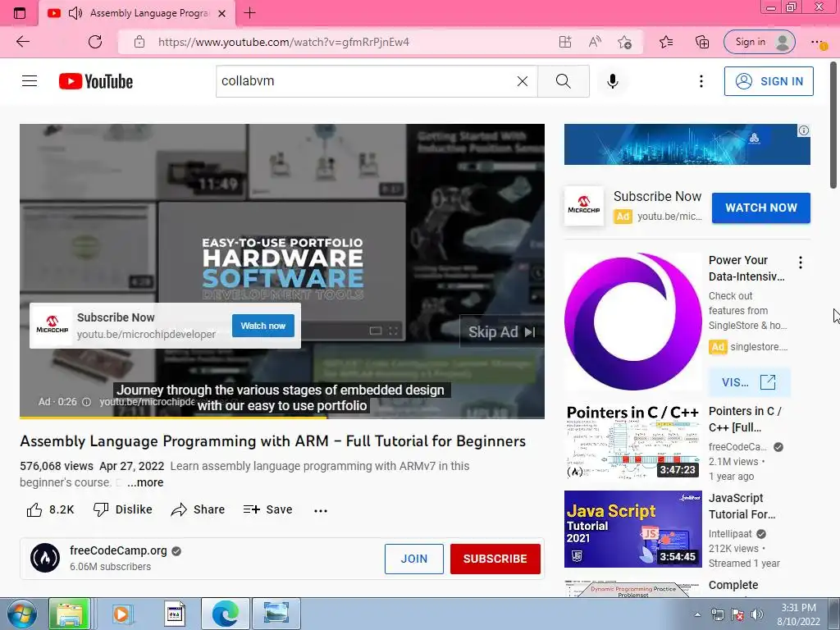Share the video using Share button
The image size is (840, 630).
point(198,509)
